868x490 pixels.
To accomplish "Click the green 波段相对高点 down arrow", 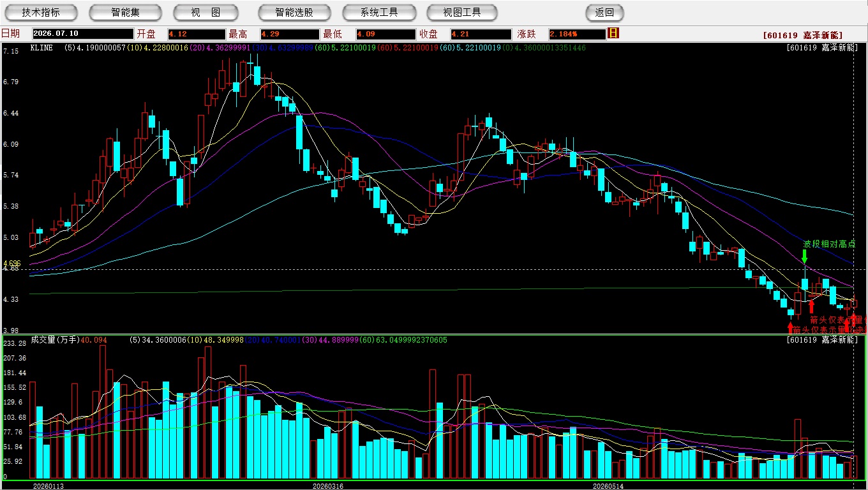I will tap(804, 256).
